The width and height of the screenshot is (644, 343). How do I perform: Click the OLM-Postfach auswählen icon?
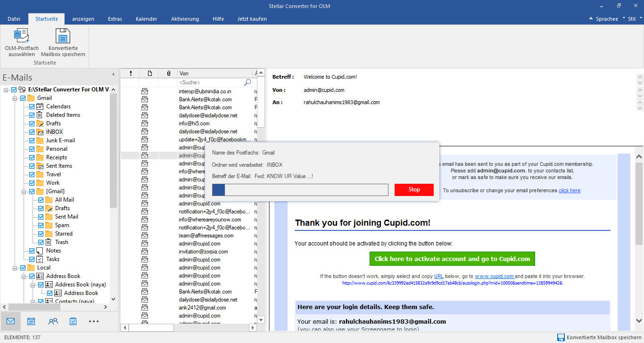click(x=22, y=36)
